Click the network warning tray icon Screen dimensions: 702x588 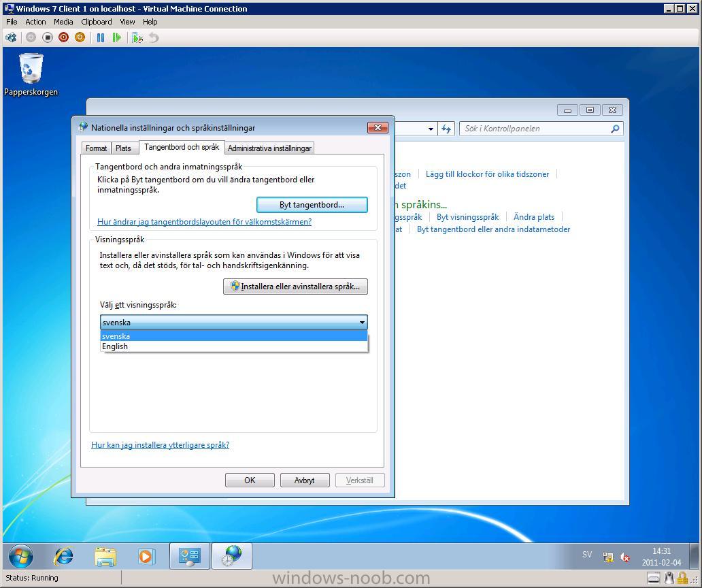coord(608,557)
